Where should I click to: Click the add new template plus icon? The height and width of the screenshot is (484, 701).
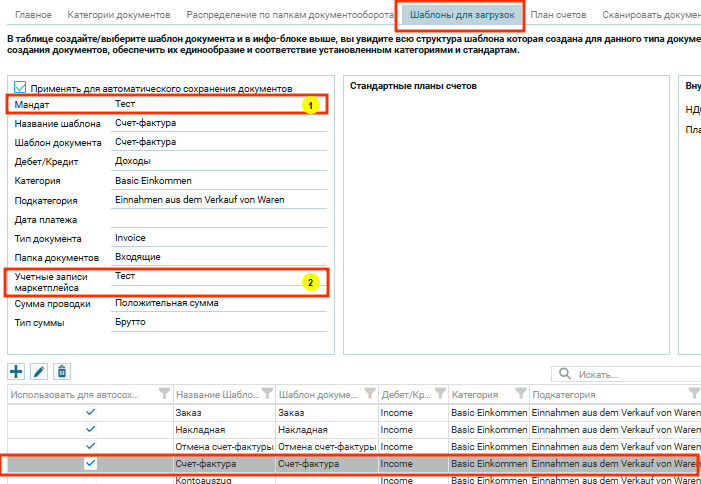(16, 372)
